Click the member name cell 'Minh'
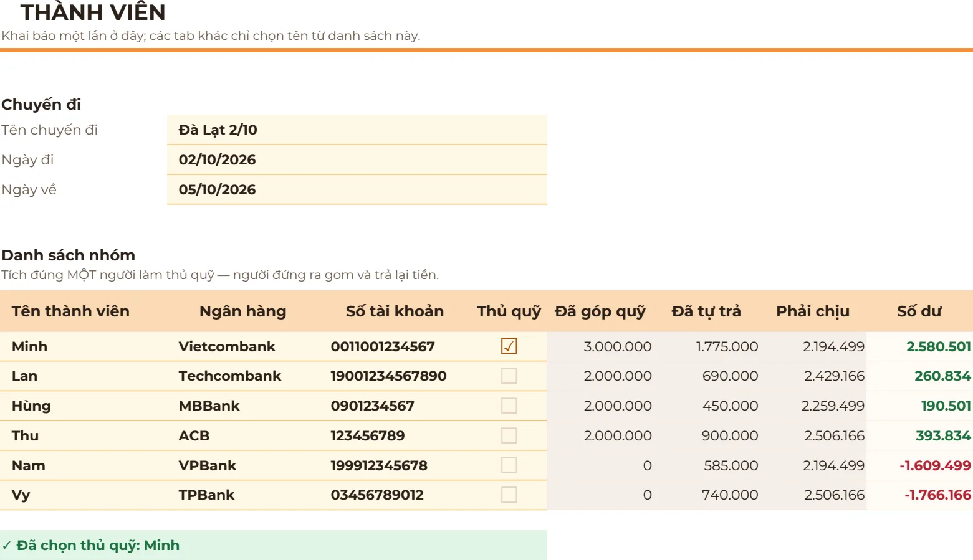This screenshot has width=973, height=560. click(x=84, y=346)
